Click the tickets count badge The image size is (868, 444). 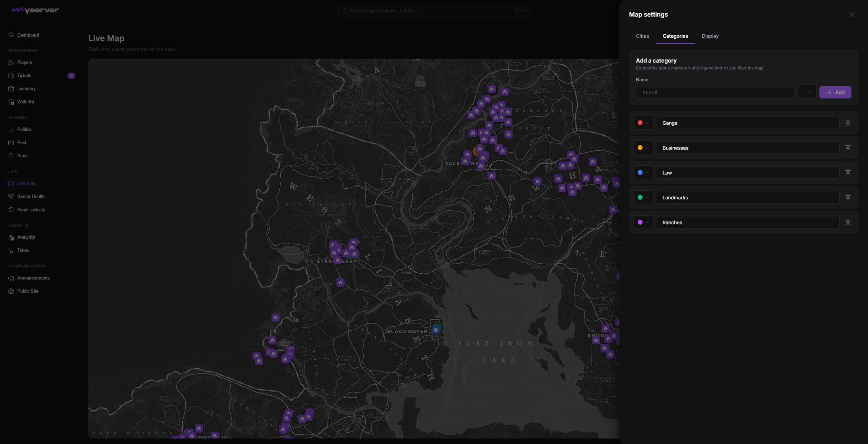[x=71, y=75]
